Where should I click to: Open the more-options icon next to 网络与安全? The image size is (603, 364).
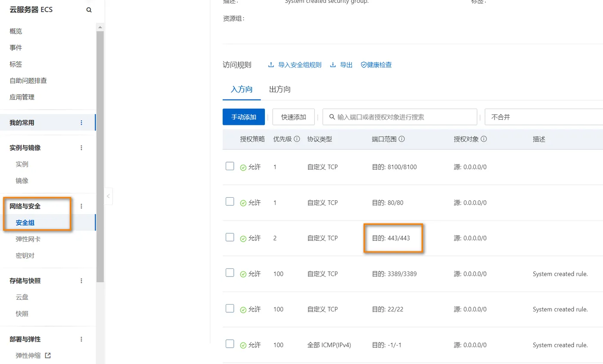(81, 206)
